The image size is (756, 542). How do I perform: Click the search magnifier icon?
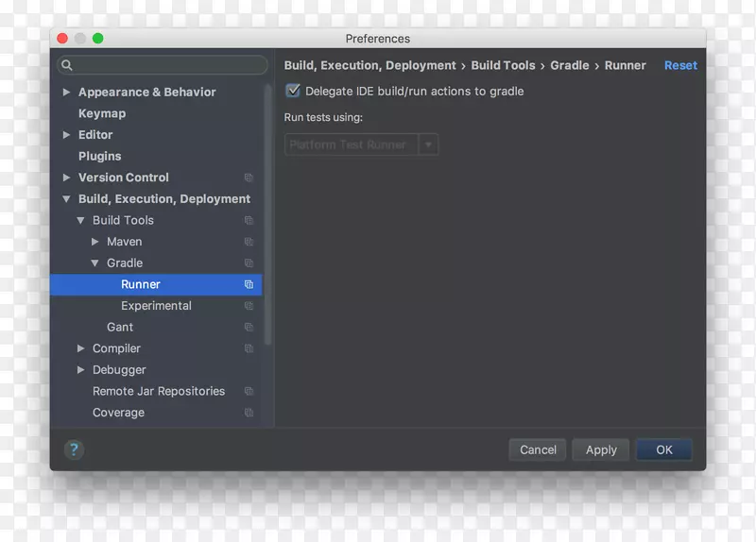(x=67, y=65)
